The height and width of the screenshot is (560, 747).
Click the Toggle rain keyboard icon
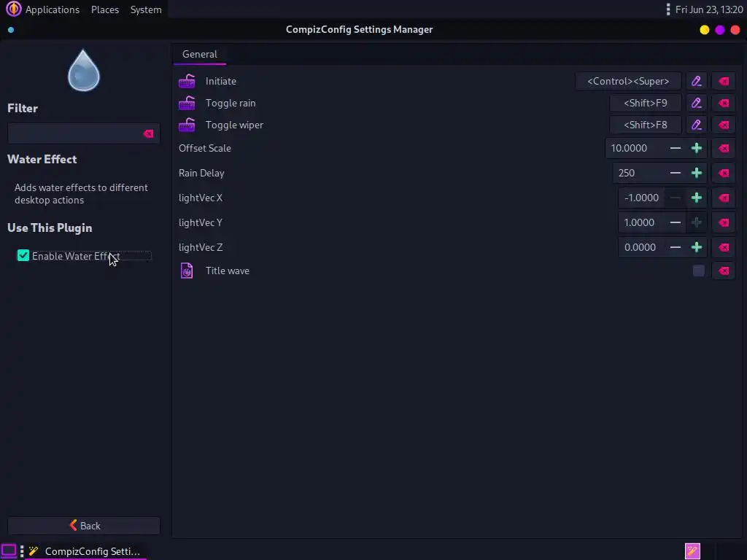[x=187, y=103]
